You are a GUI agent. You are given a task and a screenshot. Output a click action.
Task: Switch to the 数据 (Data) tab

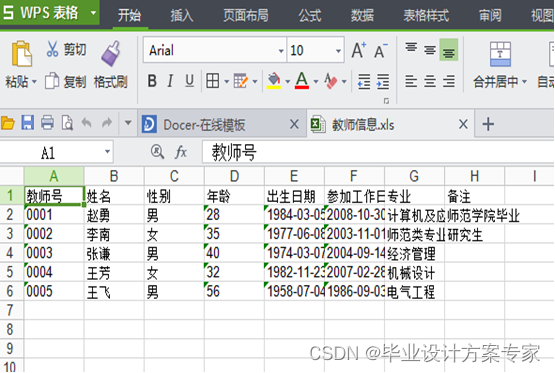[362, 15]
